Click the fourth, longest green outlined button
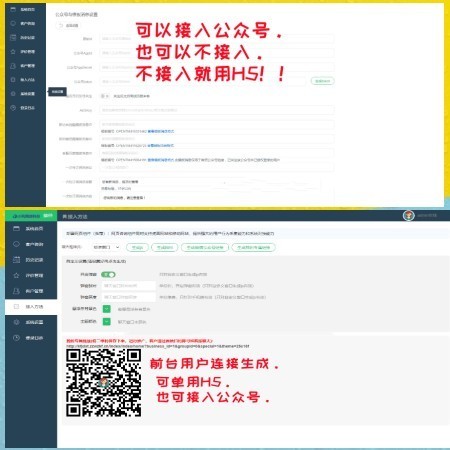The height and width of the screenshot is (450, 450). 254,247
